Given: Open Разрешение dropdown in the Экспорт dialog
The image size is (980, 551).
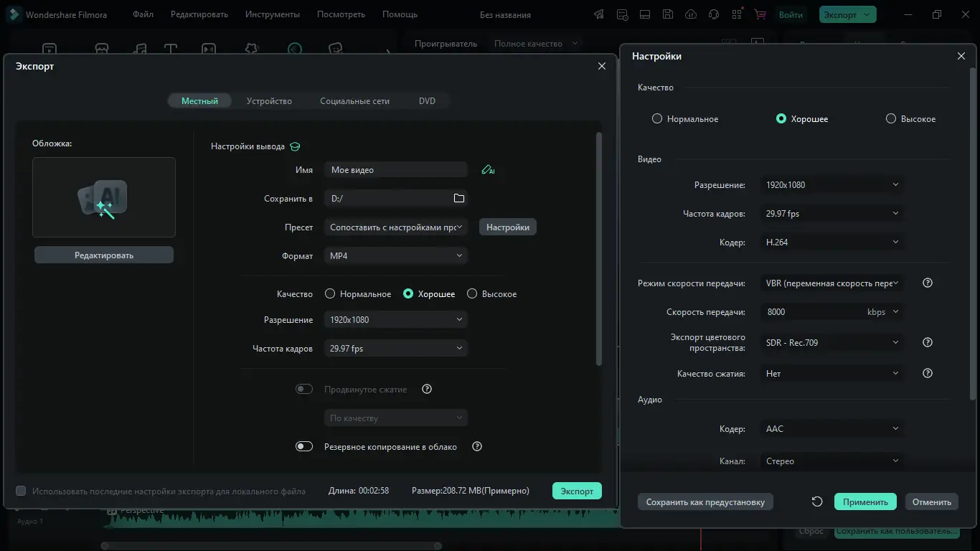Looking at the screenshot, I should 396,319.
